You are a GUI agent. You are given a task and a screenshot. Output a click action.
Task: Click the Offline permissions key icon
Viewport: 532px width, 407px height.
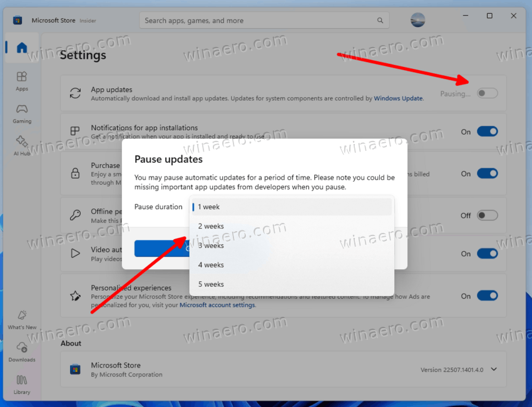pyautogui.click(x=75, y=215)
